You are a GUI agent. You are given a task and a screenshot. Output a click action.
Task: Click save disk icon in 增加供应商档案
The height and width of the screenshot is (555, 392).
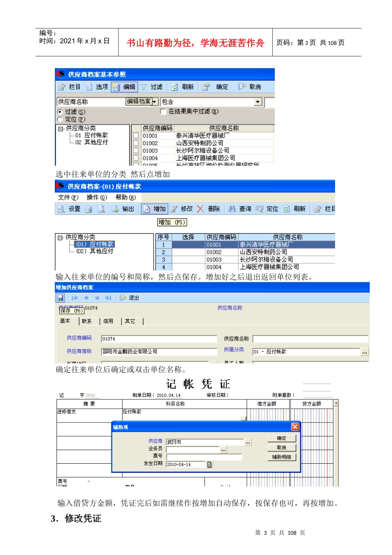[61, 298]
